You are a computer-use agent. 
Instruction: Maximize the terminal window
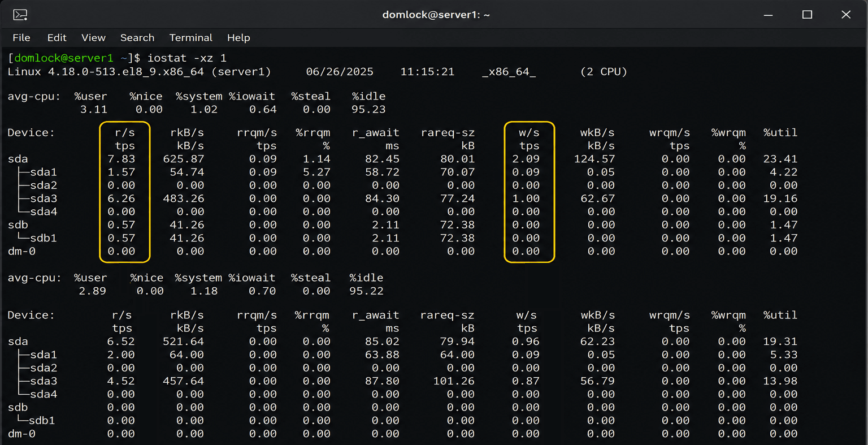(807, 15)
